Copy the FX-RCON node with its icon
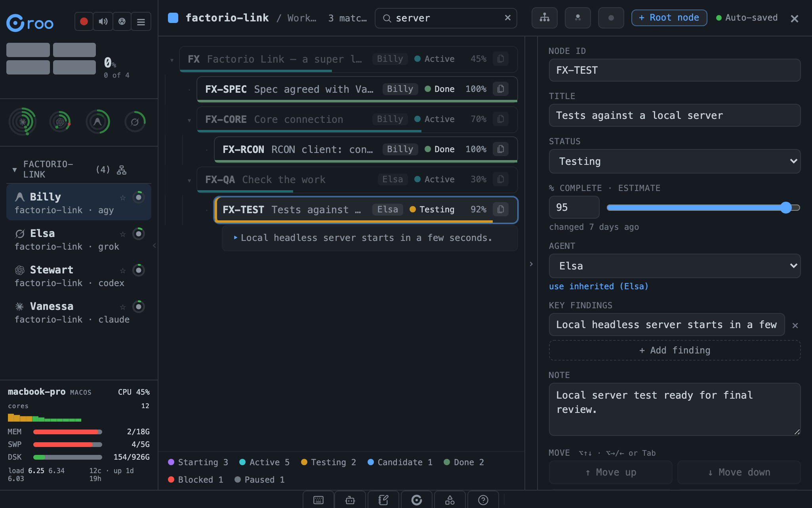Screen dimensions: 812x508 (501, 149)
